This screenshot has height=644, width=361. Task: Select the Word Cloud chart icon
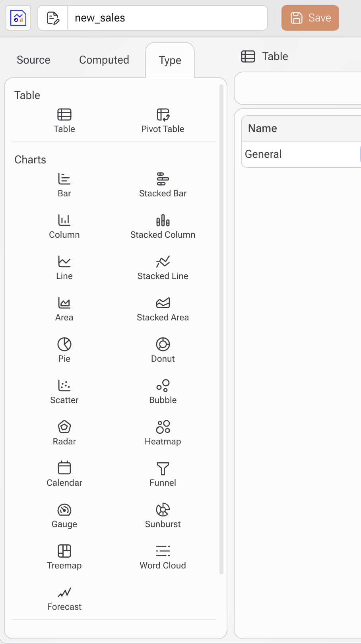click(163, 551)
